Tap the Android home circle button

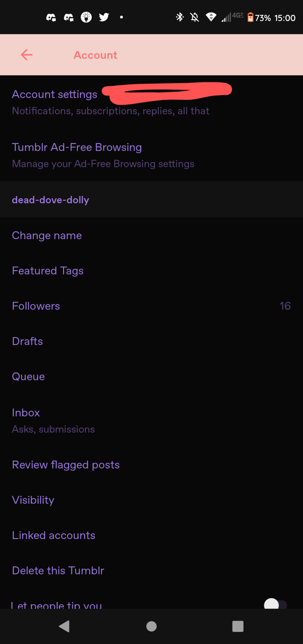coord(151,626)
